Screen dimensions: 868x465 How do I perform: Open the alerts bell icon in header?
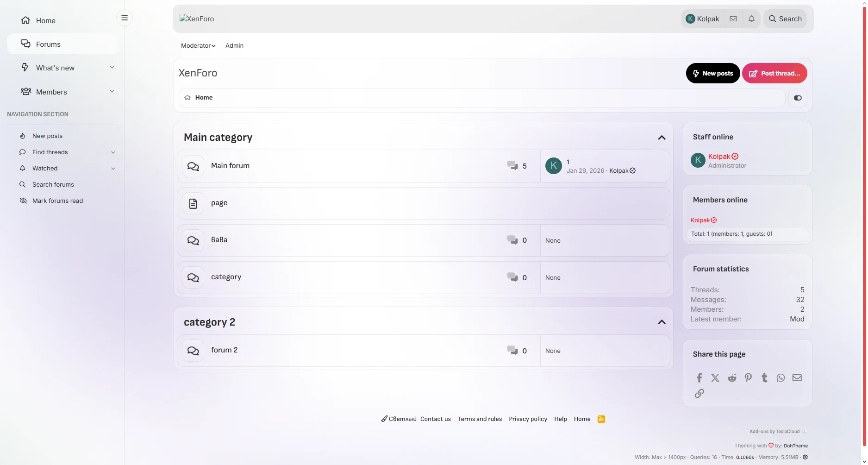point(751,19)
